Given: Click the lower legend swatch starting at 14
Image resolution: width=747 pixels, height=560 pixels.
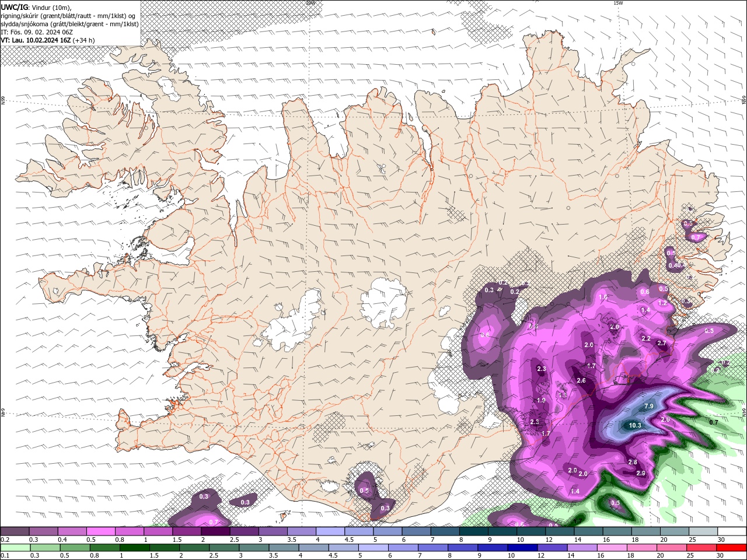Looking at the screenshot, I should (582, 548).
